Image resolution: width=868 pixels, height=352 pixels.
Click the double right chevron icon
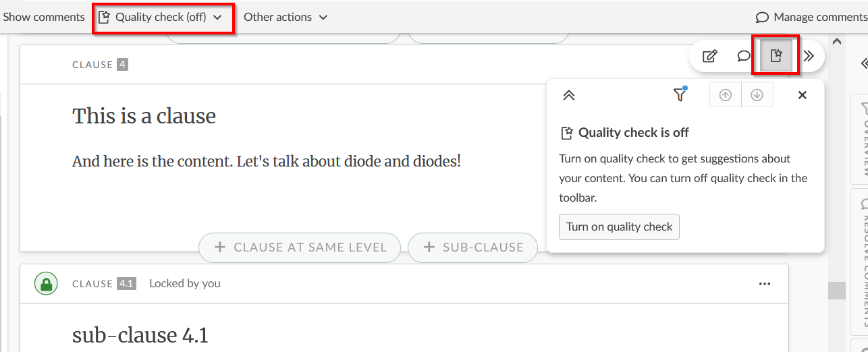coord(809,56)
